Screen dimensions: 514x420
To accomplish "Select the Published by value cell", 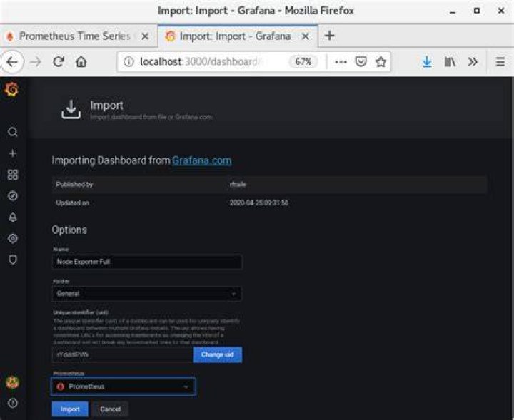I will pos(238,184).
